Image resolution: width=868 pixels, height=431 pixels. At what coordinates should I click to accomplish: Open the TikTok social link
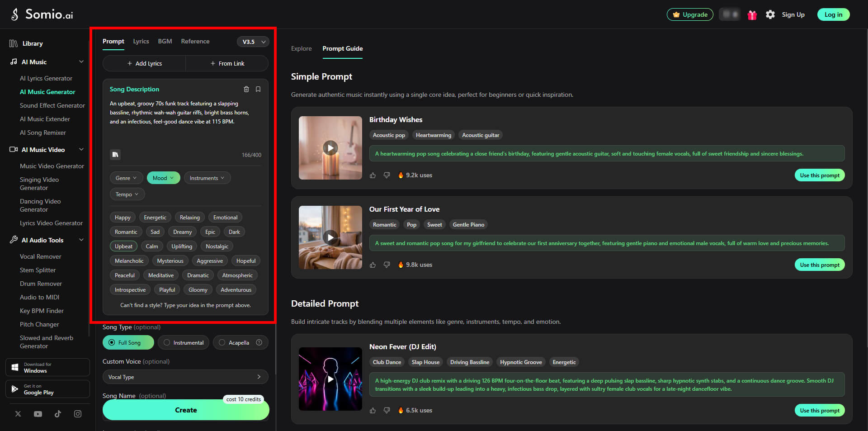pos(58,414)
